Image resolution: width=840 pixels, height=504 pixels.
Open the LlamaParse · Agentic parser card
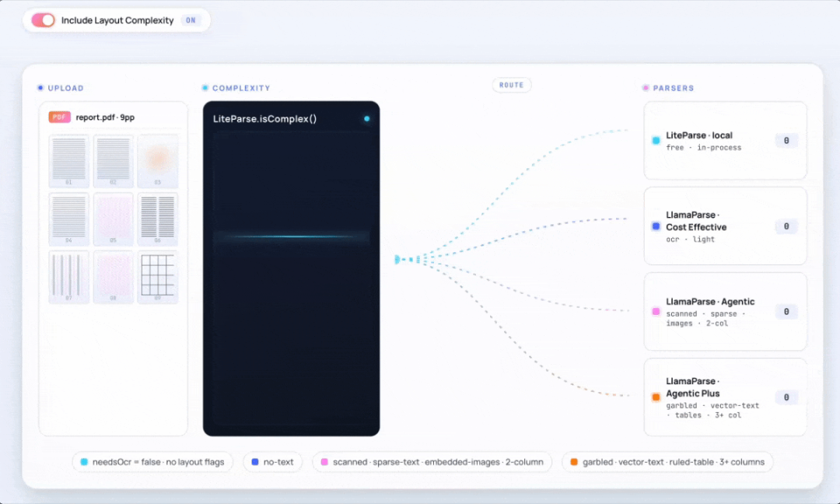tap(726, 311)
